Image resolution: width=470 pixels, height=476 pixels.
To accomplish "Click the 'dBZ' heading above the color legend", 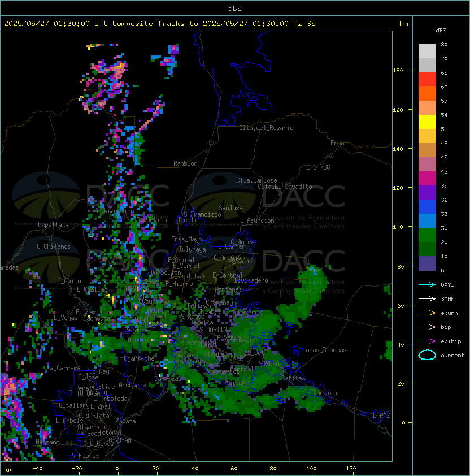I will click(441, 31).
